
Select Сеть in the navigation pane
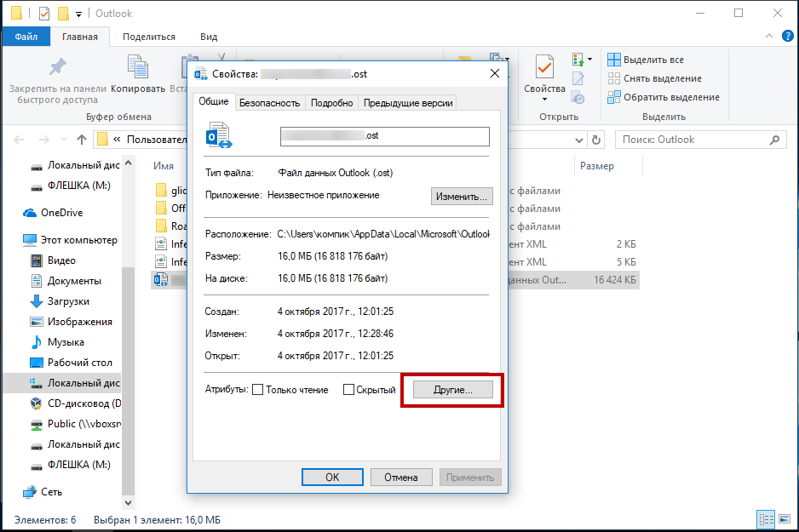[43, 492]
